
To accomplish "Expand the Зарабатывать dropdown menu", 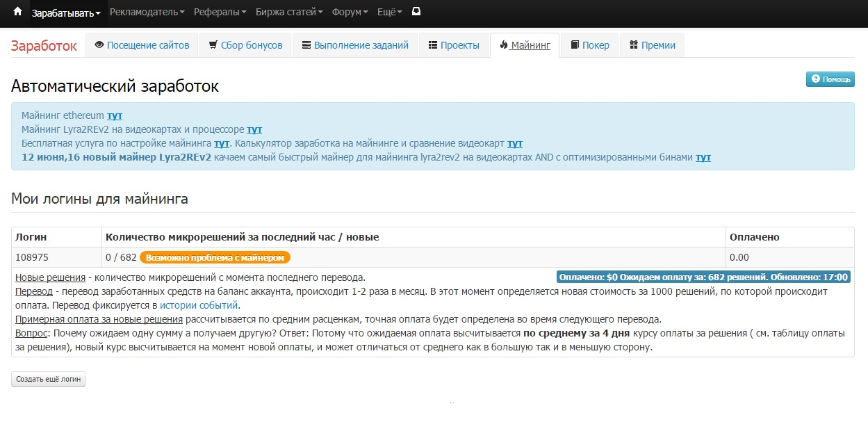I will point(66,13).
